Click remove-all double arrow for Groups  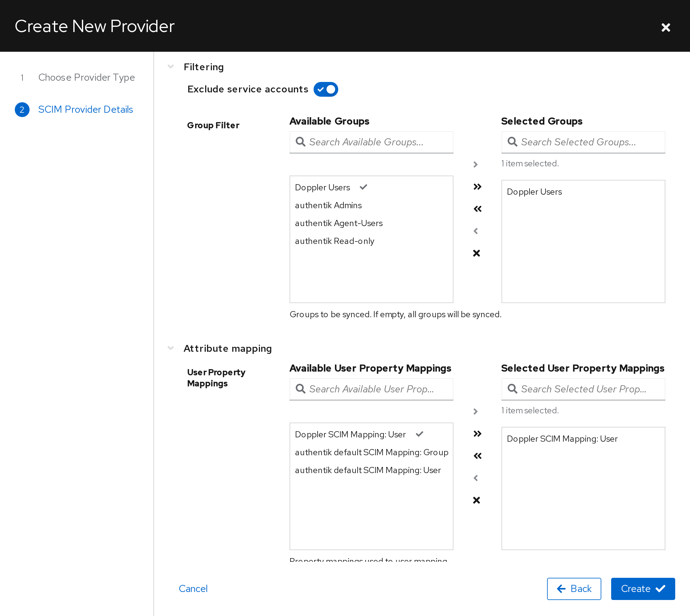pyautogui.click(x=477, y=209)
